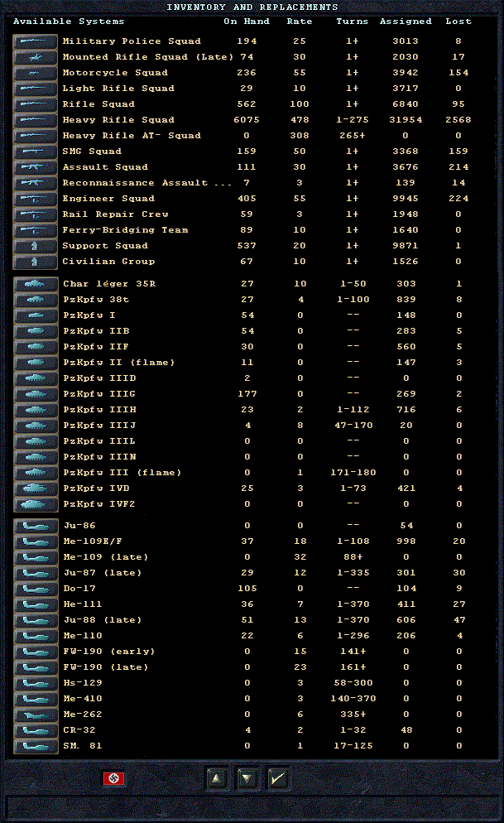Click the FW-190 (early) aircraft icon
504x823 pixels.
pyautogui.click(x=36, y=652)
